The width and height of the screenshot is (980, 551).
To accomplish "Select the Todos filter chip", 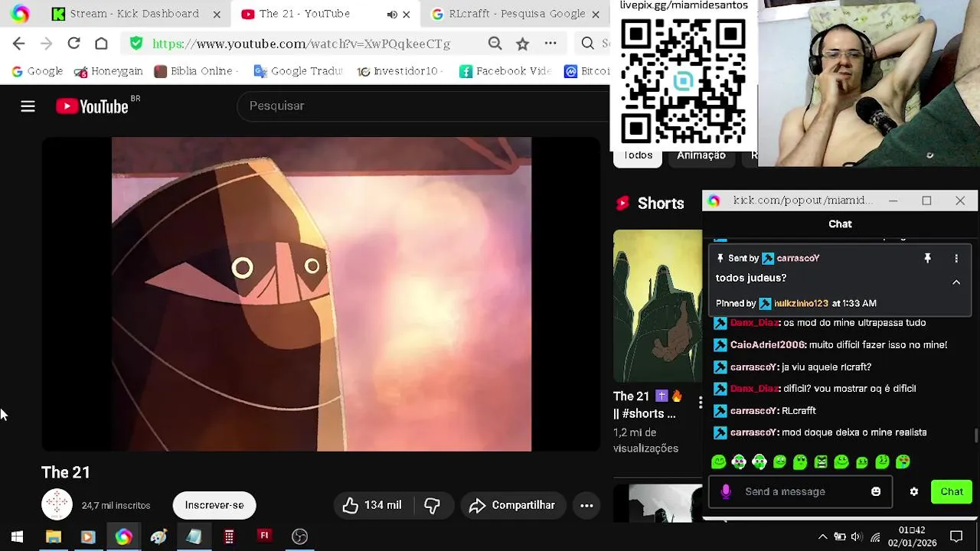I will [x=638, y=156].
